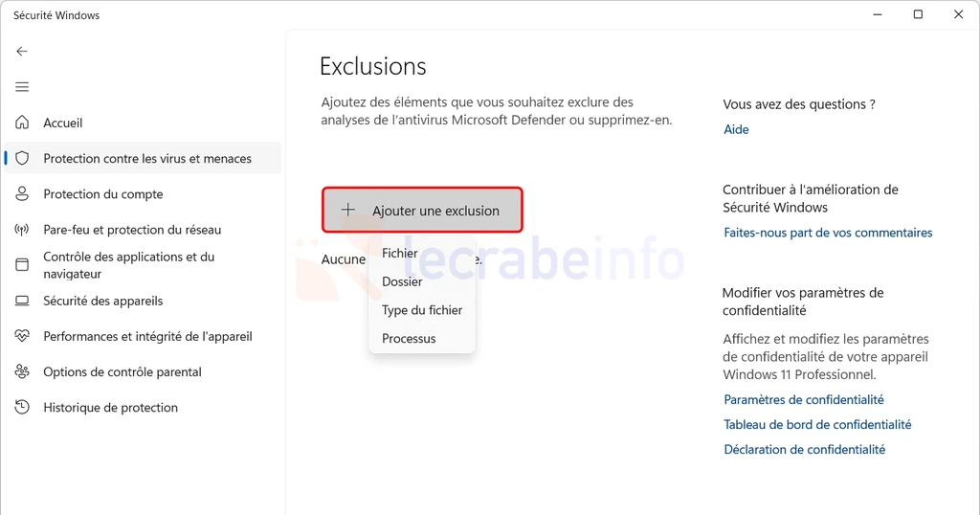Screen dimensions: 980x515
Task: Open the hamburger navigation menu
Action: click(x=22, y=87)
